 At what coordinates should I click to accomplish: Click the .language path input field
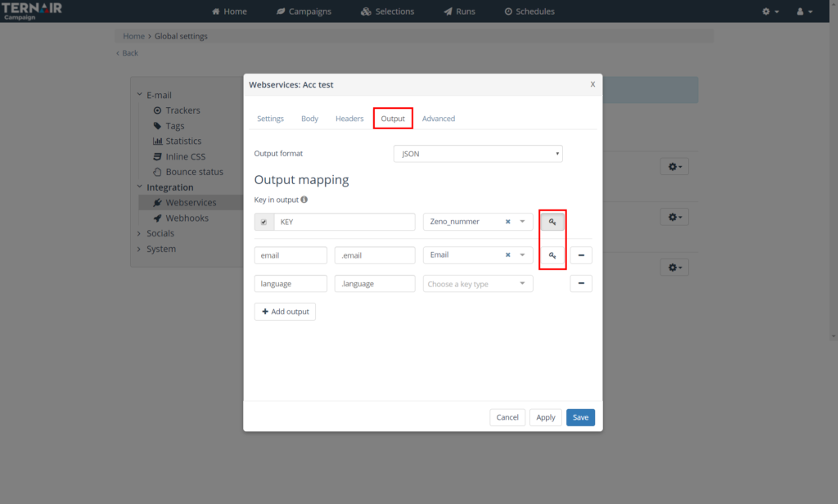pos(375,284)
